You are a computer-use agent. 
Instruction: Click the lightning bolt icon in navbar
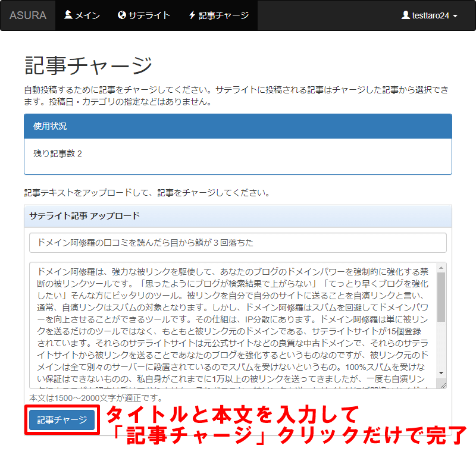(192, 15)
